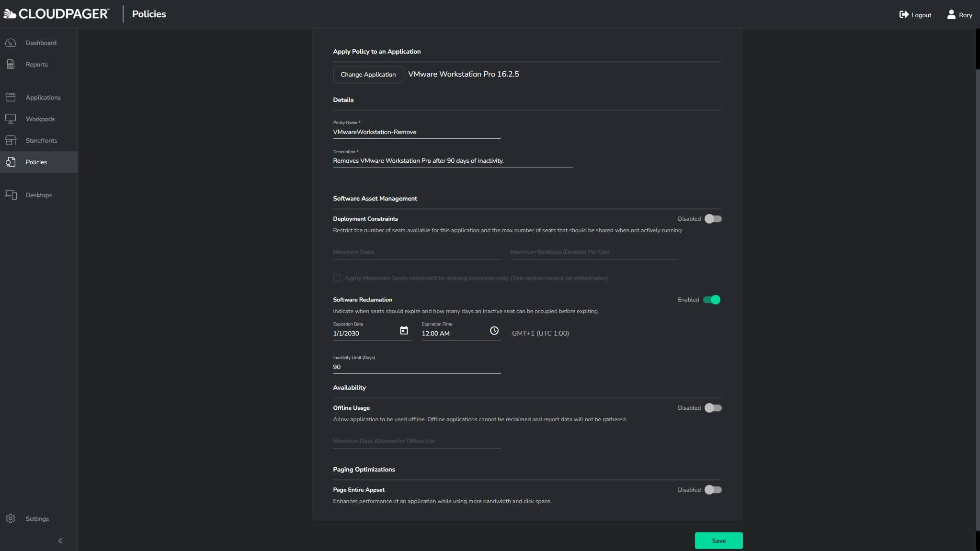Navigate to Applications
The image size is (980, 551).
point(39,97)
